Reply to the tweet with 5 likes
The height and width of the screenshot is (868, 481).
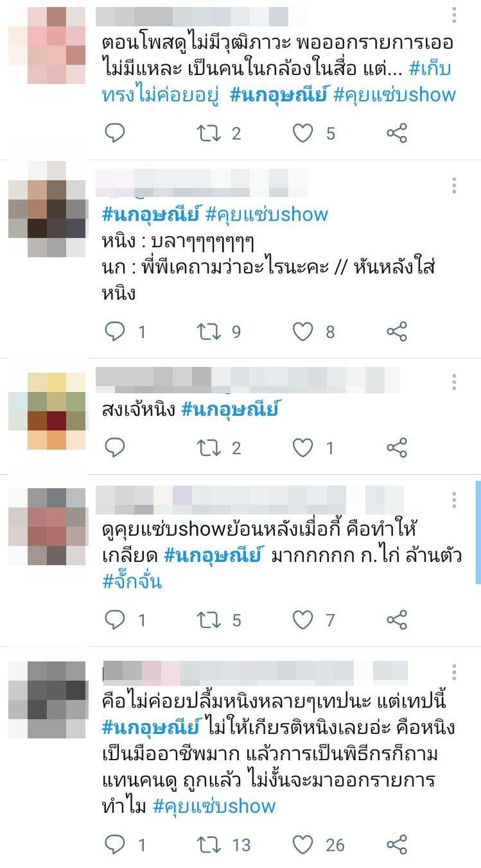pos(114,133)
